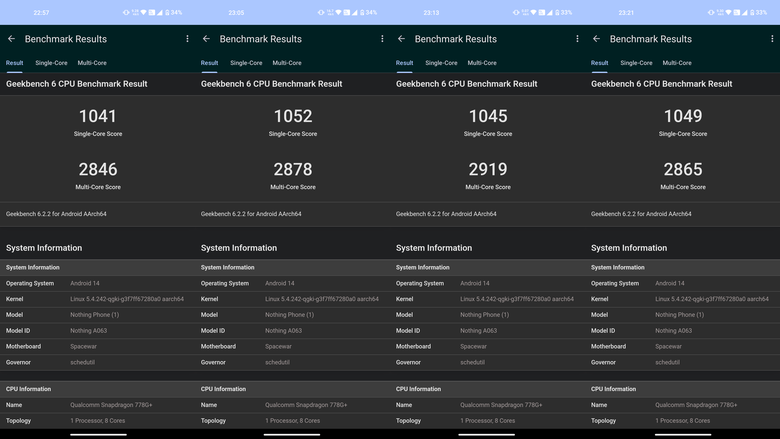Click the 23:21 clock in the status bar
This screenshot has height=439, width=780.
pyautogui.click(x=626, y=12)
